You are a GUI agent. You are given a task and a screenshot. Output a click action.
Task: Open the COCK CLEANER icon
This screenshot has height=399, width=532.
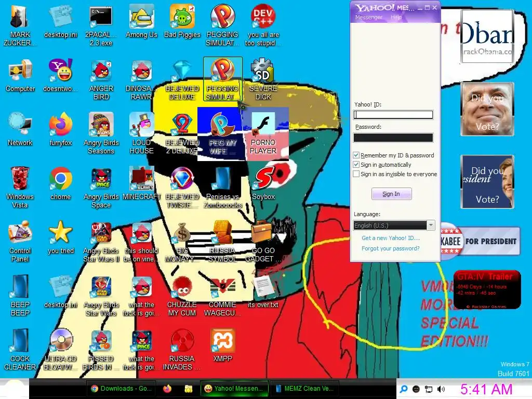20,350
